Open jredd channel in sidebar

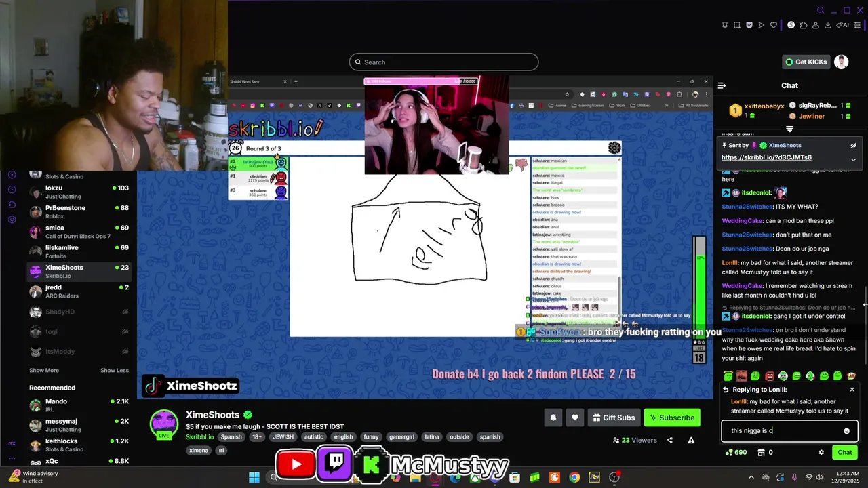pos(80,291)
